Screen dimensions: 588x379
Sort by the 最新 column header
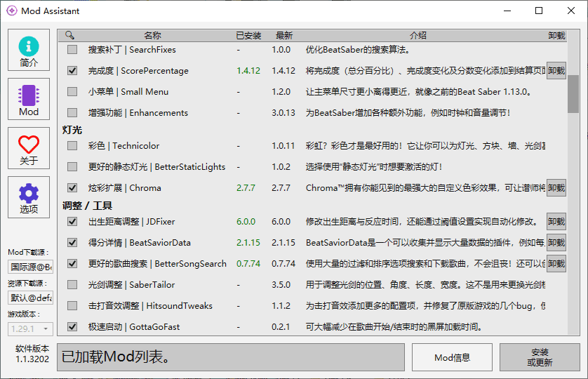(284, 35)
